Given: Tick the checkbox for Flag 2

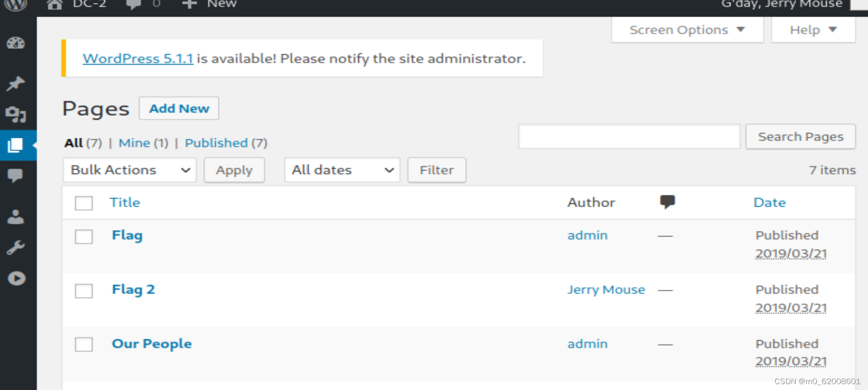Looking at the screenshot, I should 84,291.
